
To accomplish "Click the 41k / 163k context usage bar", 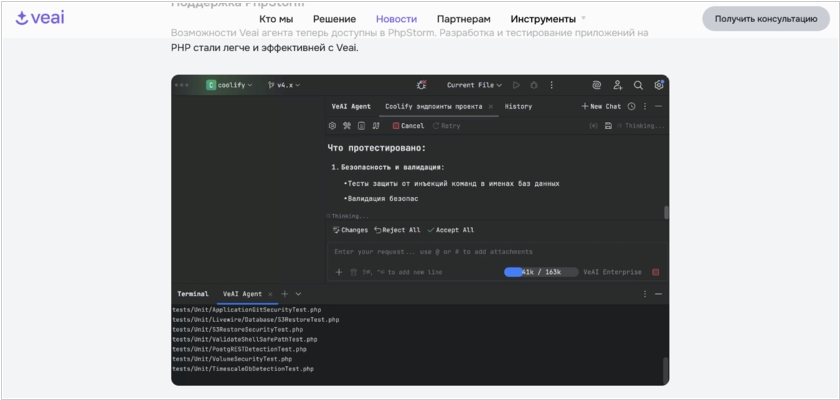I will tap(540, 271).
